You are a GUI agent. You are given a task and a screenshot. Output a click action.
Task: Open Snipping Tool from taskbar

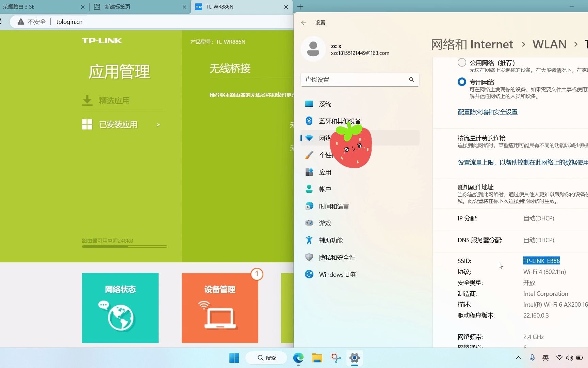click(336, 358)
